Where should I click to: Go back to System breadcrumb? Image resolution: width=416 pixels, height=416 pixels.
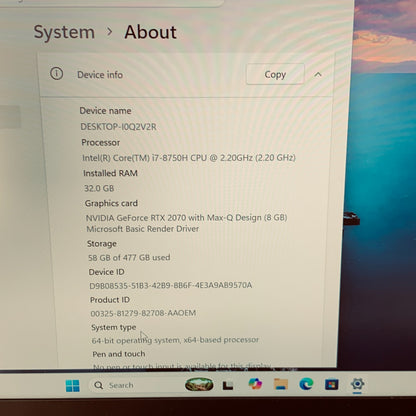click(x=64, y=32)
